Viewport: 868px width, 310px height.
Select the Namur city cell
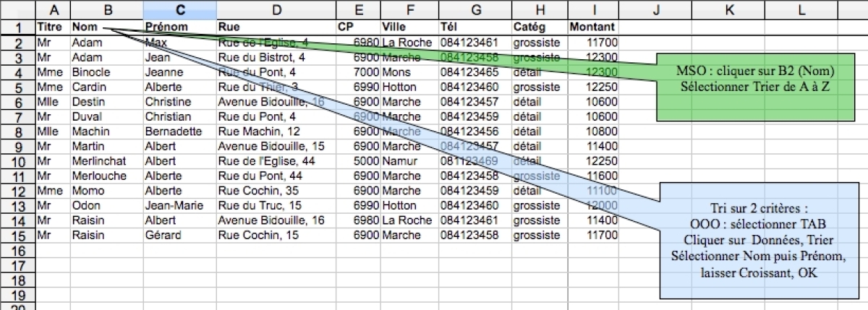(x=409, y=160)
